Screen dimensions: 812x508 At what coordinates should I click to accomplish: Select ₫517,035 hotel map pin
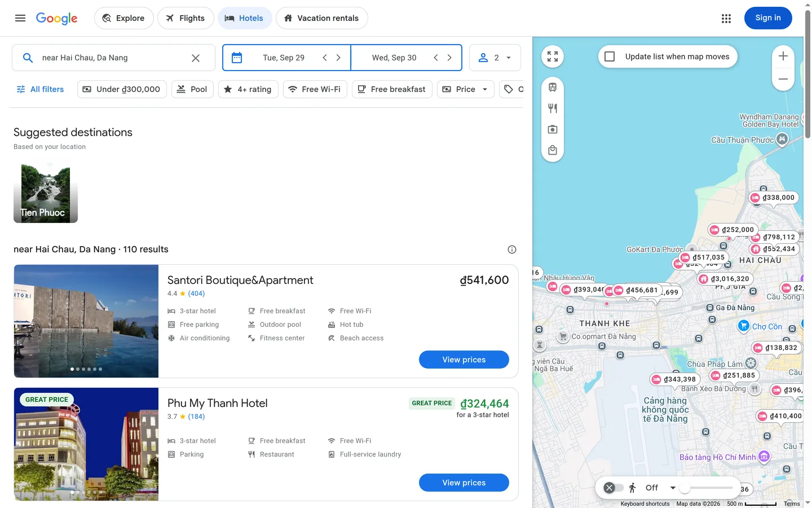coord(703,257)
